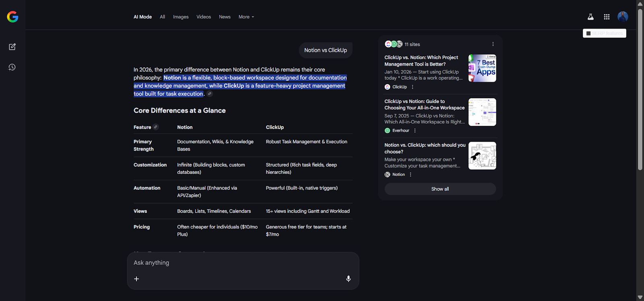Click the Google logo
This screenshot has width=644, height=301.
point(12,16)
